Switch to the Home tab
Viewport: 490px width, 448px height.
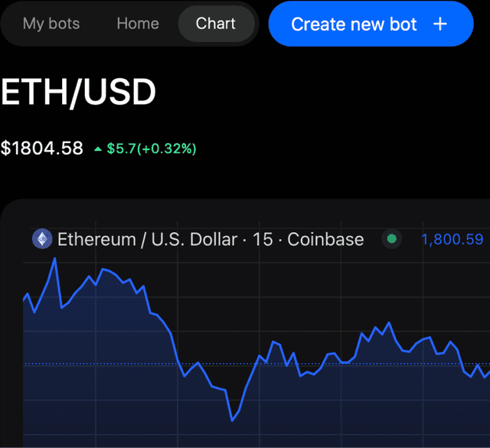tap(138, 24)
